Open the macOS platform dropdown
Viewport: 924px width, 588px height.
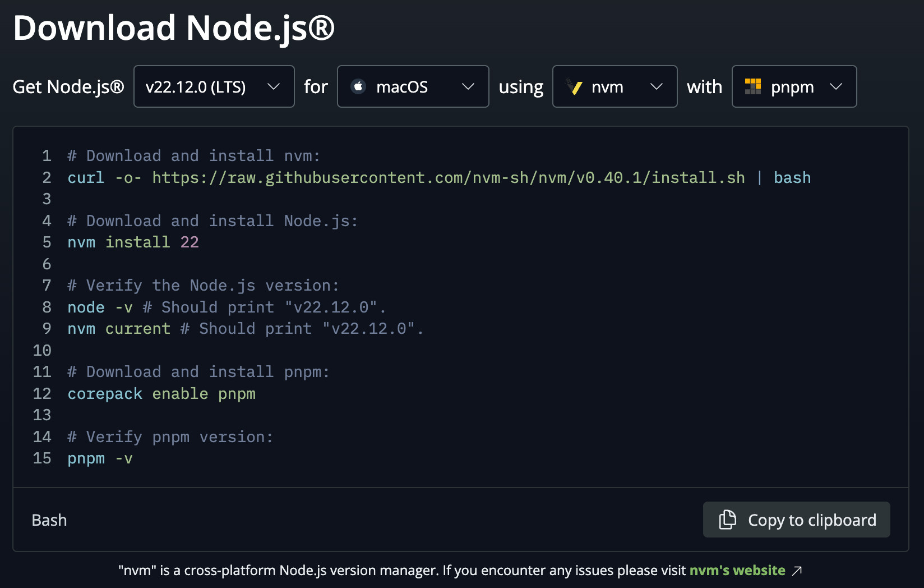click(413, 86)
